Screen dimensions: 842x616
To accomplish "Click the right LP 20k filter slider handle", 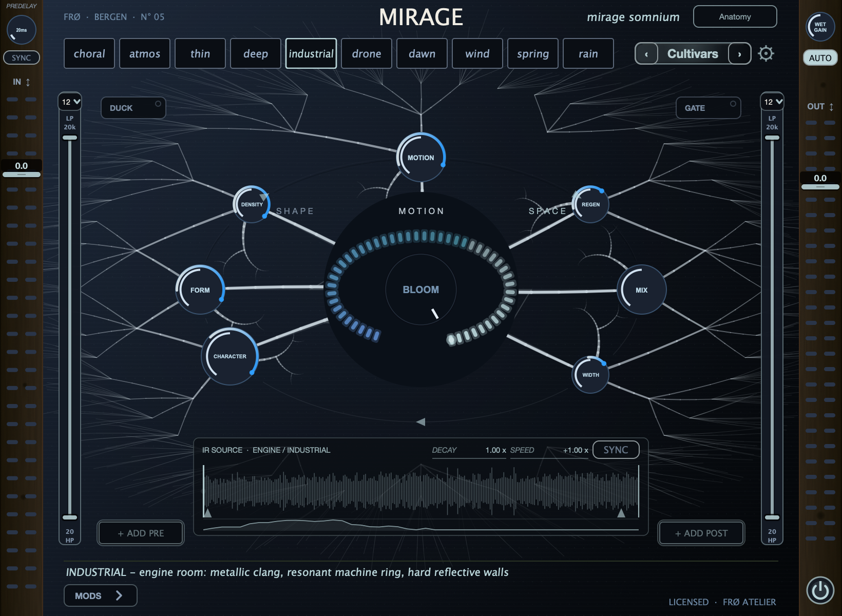I will point(772,138).
